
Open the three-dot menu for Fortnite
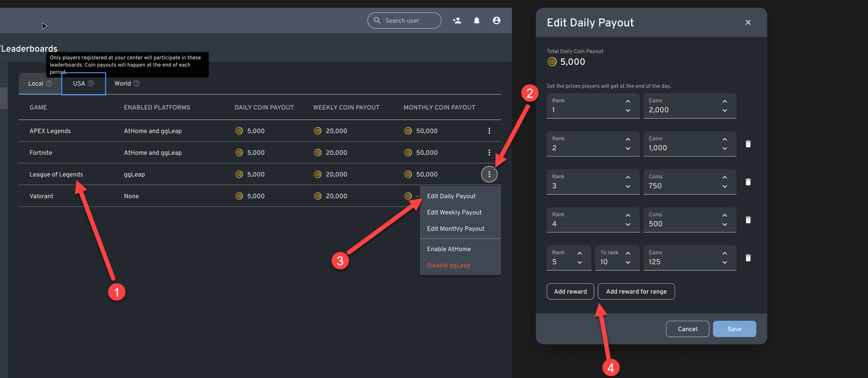point(489,153)
